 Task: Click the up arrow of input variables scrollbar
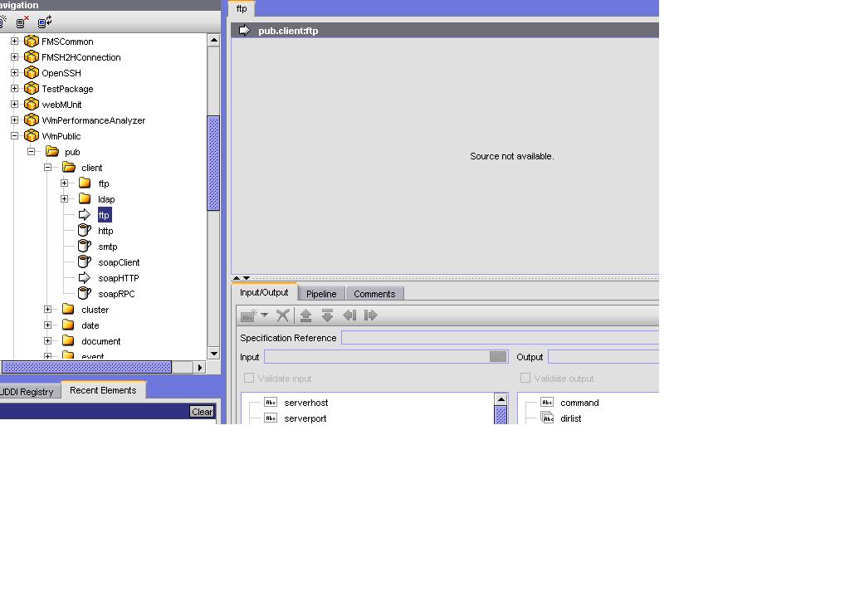point(501,399)
